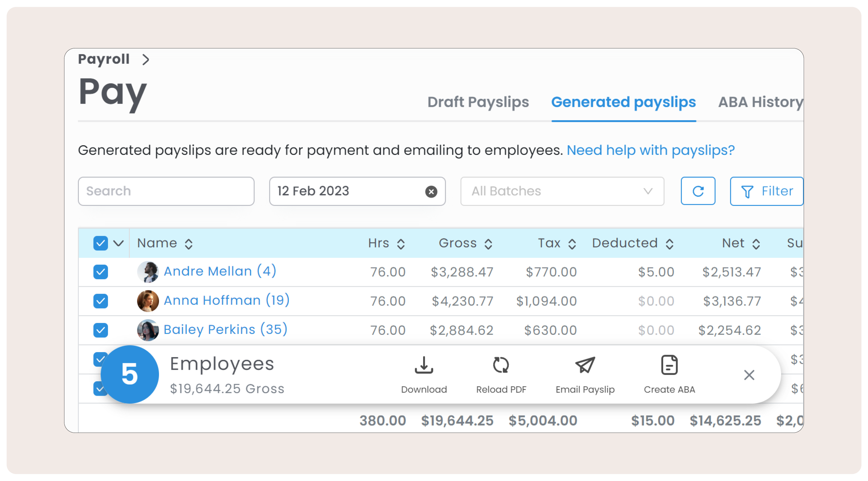Click the Download icon in action bar
Viewport: 868px width, 481px height.
point(423,365)
